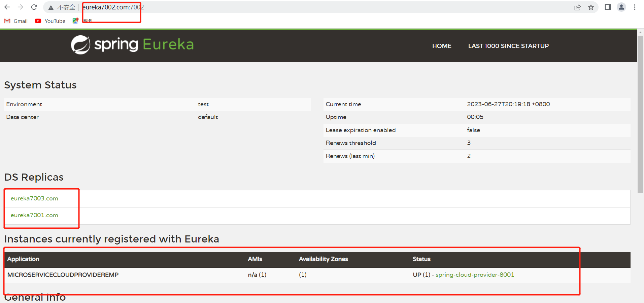
Task: Select the Data center value default
Action: (208, 117)
